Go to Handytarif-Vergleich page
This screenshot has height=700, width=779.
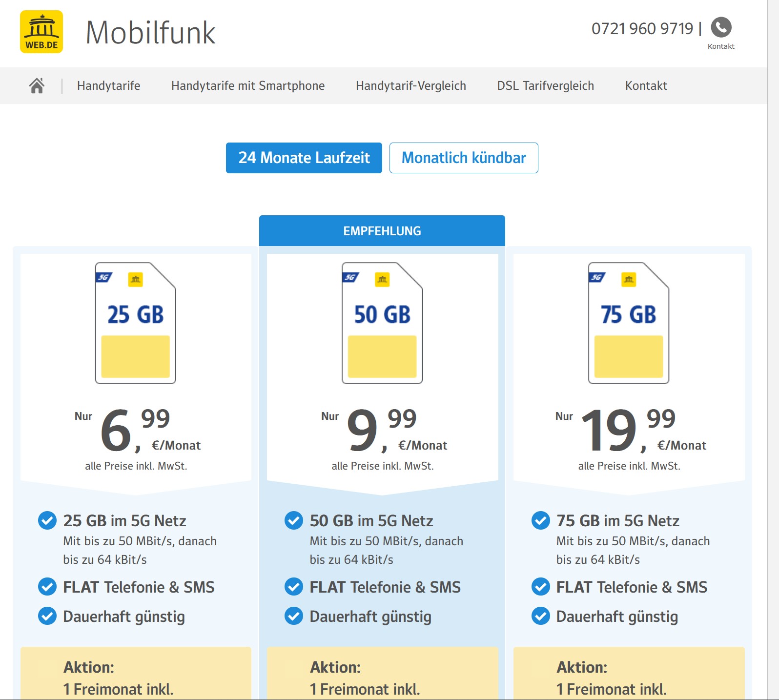click(x=410, y=85)
